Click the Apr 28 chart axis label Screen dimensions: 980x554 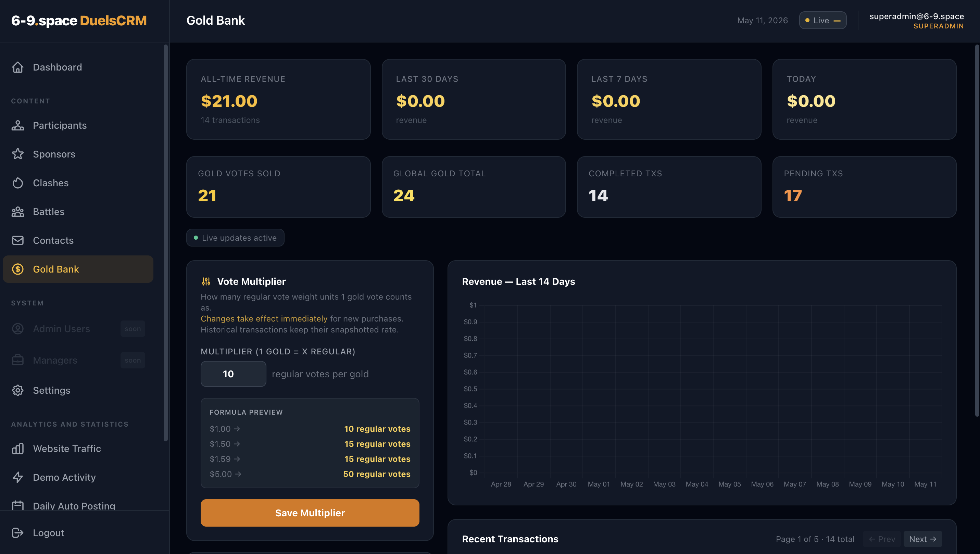[x=501, y=484]
